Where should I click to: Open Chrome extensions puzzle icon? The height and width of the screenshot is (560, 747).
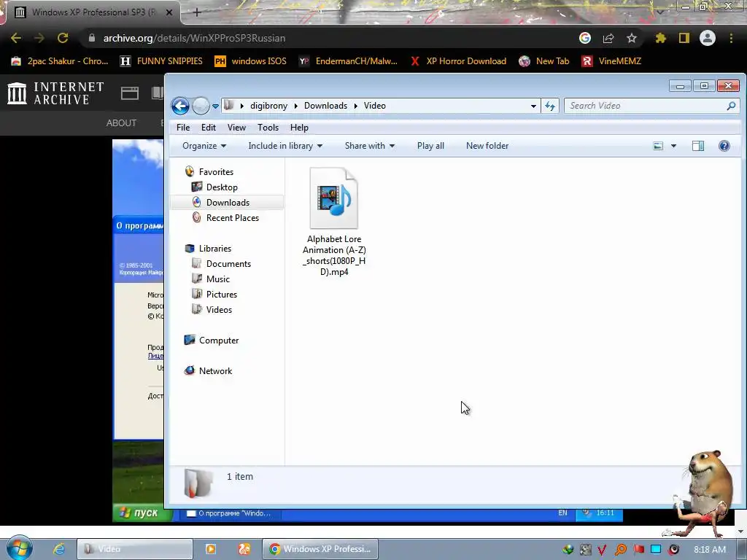[x=661, y=38]
